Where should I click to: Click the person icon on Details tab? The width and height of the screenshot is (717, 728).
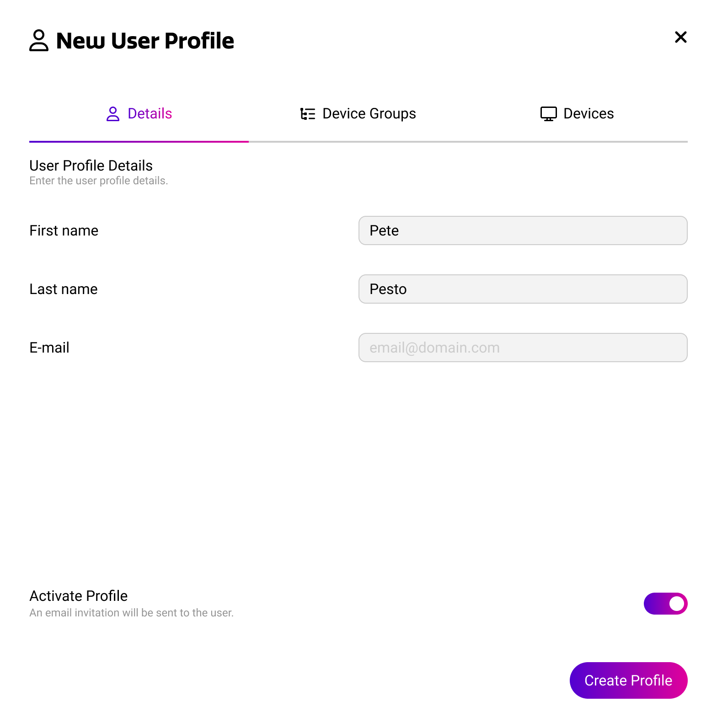point(113,114)
